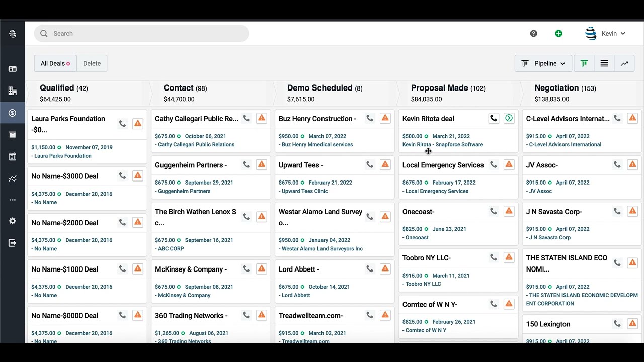
Task: Click warning icon on Upward Tees card
Action: pyautogui.click(x=385, y=164)
